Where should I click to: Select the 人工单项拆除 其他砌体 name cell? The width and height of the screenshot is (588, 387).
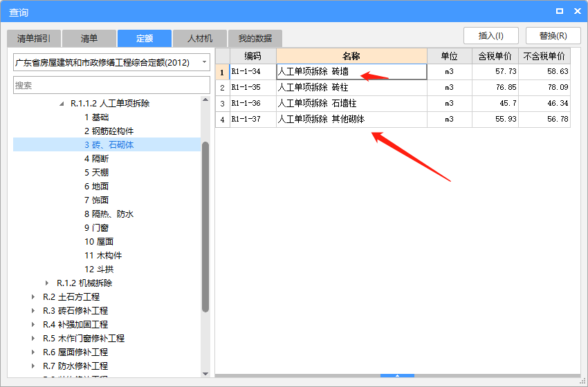click(351, 120)
